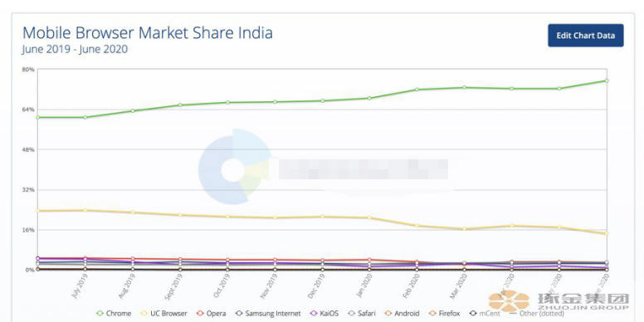Viewport: 644px width, 322px height.
Task: Click Opera's Jan 2020 data point
Action: pos(369,260)
